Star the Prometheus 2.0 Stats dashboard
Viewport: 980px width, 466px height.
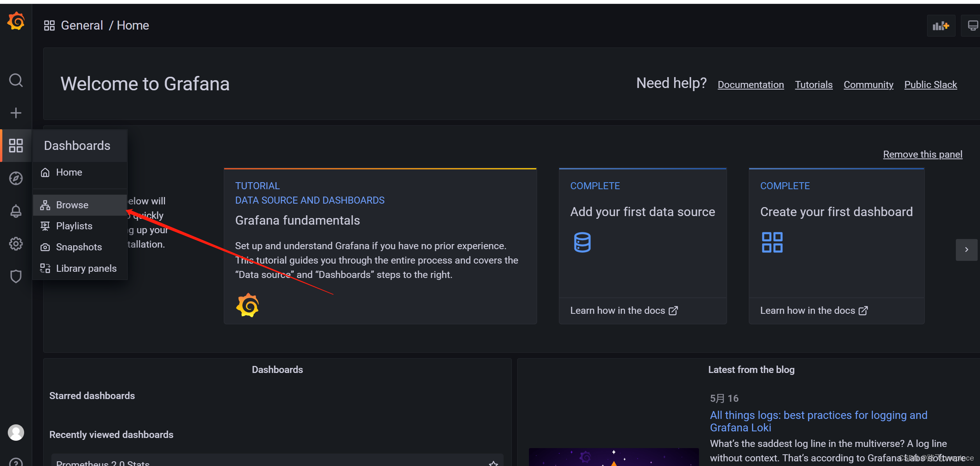coord(494,463)
